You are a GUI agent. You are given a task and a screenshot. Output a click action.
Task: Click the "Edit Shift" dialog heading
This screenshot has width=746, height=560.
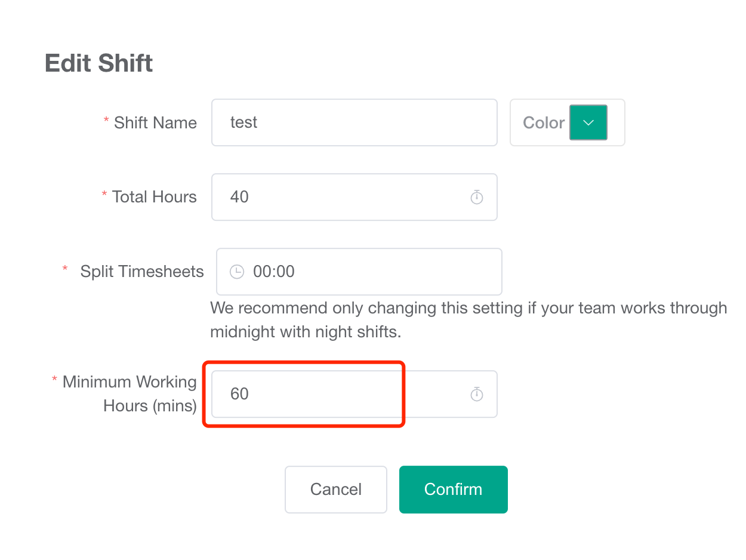click(99, 63)
